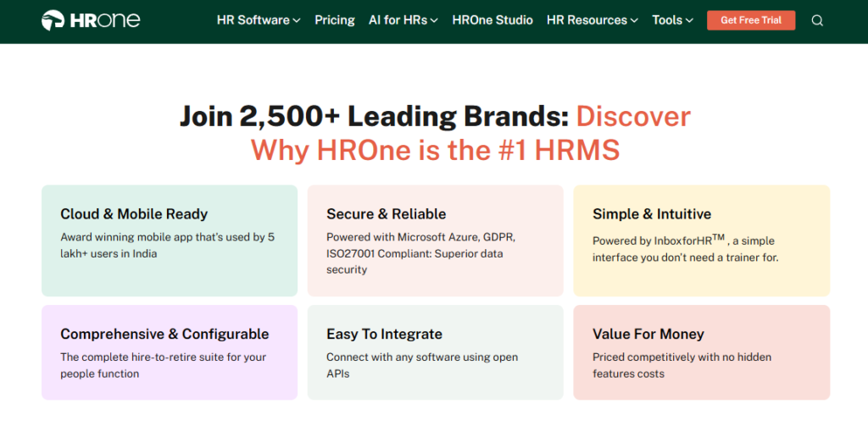Click the HROne logo
868x437 pixels.
pyautogui.click(x=91, y=20)
